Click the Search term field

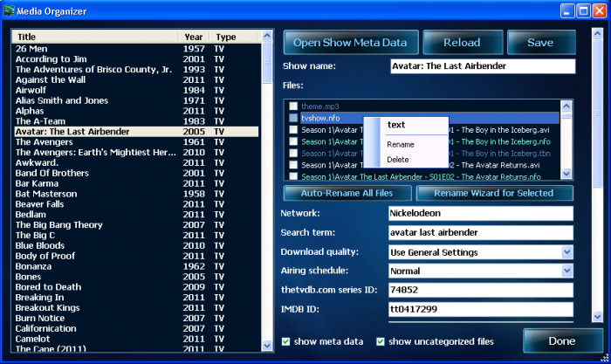click(x=481, y=233)
